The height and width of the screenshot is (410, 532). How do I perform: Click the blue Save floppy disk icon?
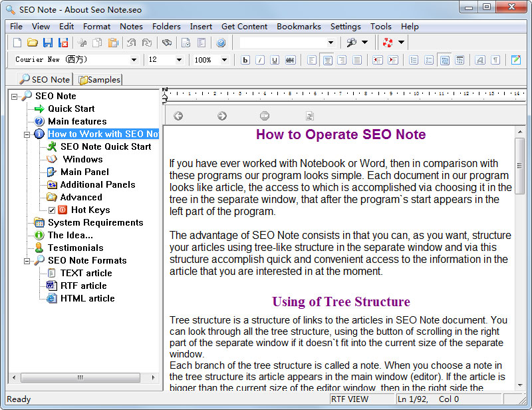click(47, 43)
